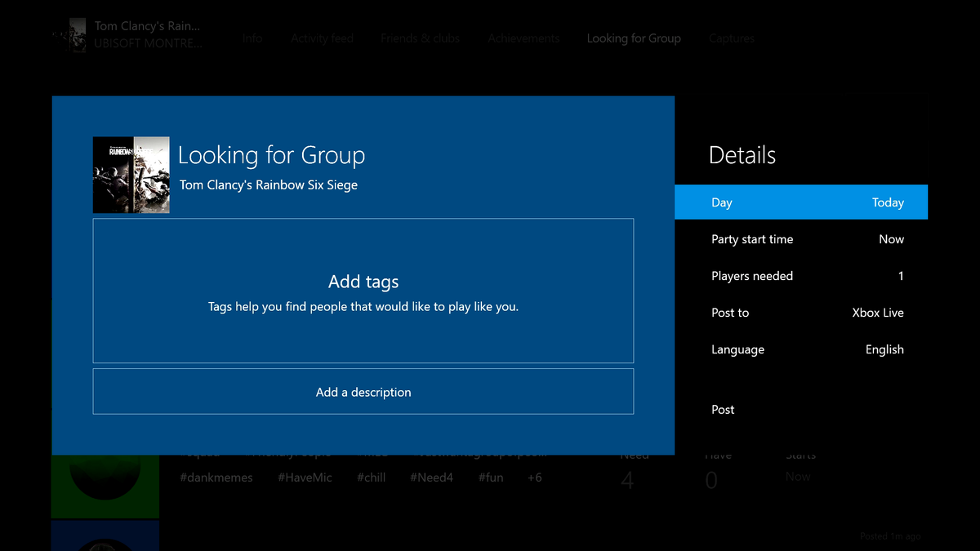The image size is (980, 551).
Task: Open the Post to Xbox Live option
Action: [801, 312]
